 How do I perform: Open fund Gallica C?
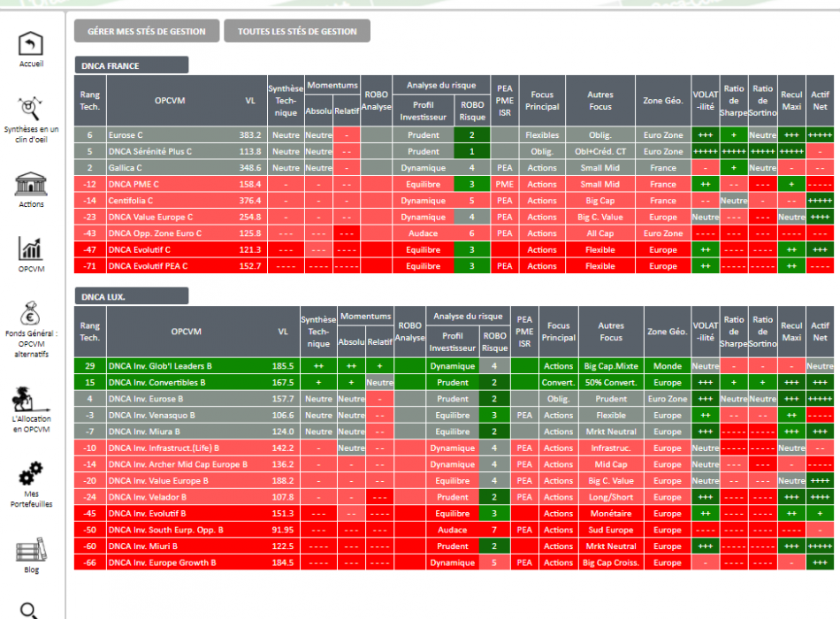click(x=125, y=168)
